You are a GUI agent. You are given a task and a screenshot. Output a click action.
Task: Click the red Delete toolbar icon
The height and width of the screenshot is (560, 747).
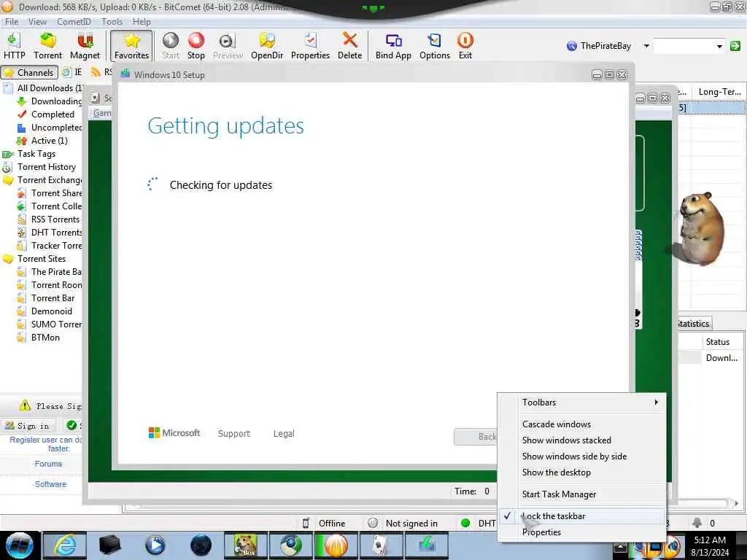point(349,46)
